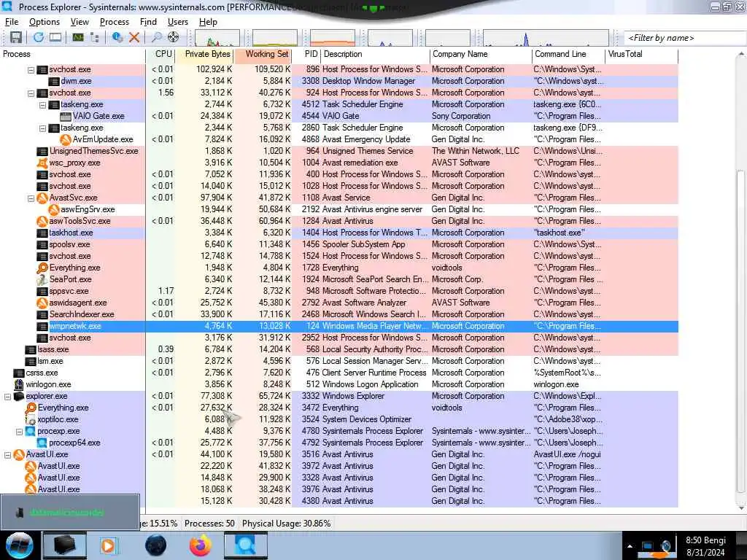
Task: Click the winlogon.exe process icon
Action: pyautogui.click(x=19, y=384)
